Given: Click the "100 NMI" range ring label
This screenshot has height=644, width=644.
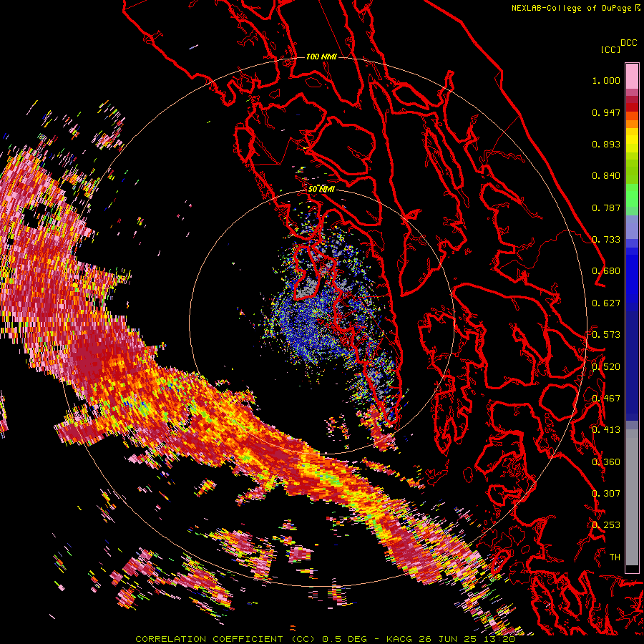Looking at the screenshot, I should click(321, 57).
